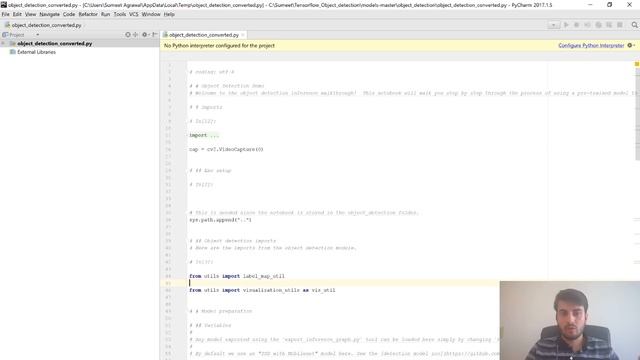Close the object_detection_converted.py editor tab
Image resolution: width=640 pixels, height=360 pixels.
tap(243, 35)
